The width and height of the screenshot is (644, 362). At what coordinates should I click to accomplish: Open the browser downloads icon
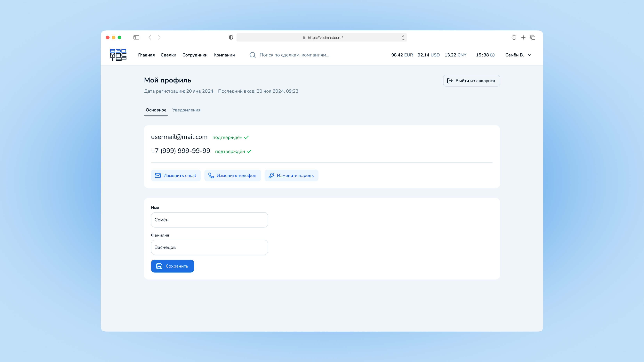click(x=514, y=37)
